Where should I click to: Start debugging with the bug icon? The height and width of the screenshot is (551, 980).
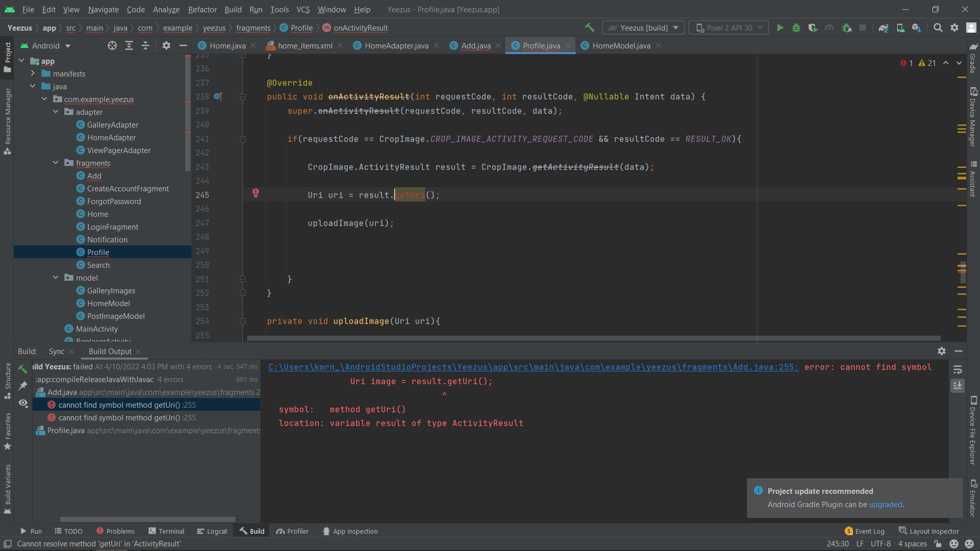[x=796, y=28]
